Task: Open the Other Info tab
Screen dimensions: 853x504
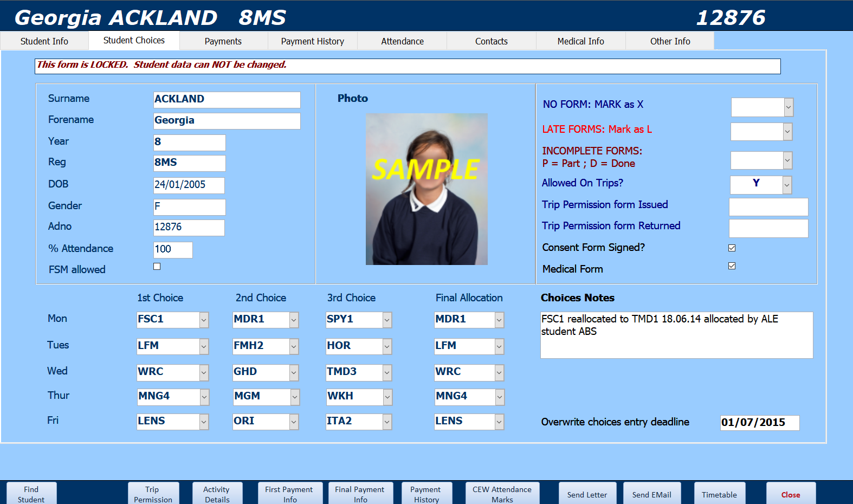Action: pos(670,41)
